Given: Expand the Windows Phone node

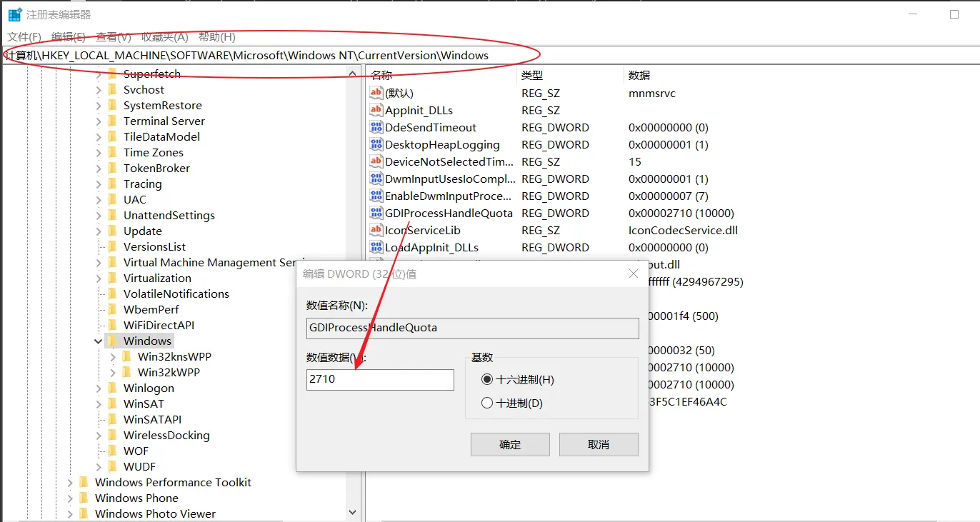Looking at the screenshot, I should point(70,498).
